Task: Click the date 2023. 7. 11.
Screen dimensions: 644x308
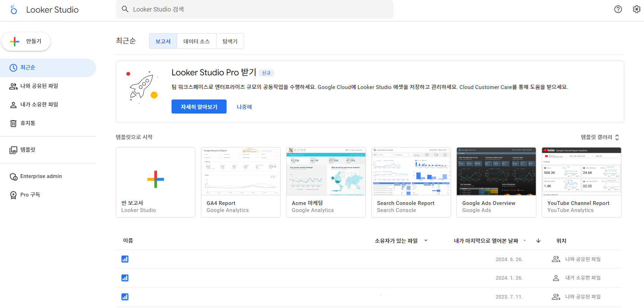Action: (x=509, y=297)
